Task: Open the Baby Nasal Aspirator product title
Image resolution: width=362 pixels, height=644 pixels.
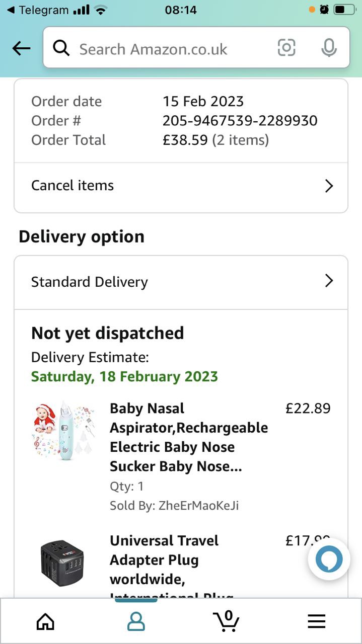Action: pyautogui.click(x=188, y=437)
